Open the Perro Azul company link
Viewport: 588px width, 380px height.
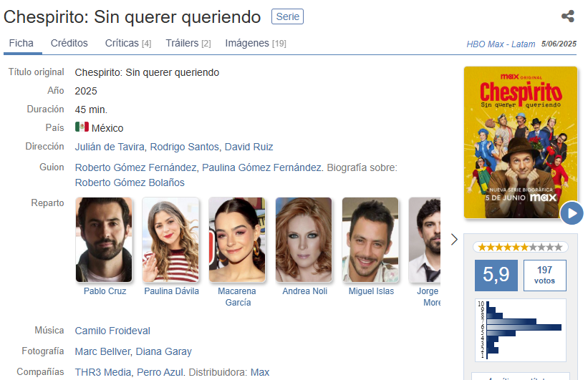160,372
